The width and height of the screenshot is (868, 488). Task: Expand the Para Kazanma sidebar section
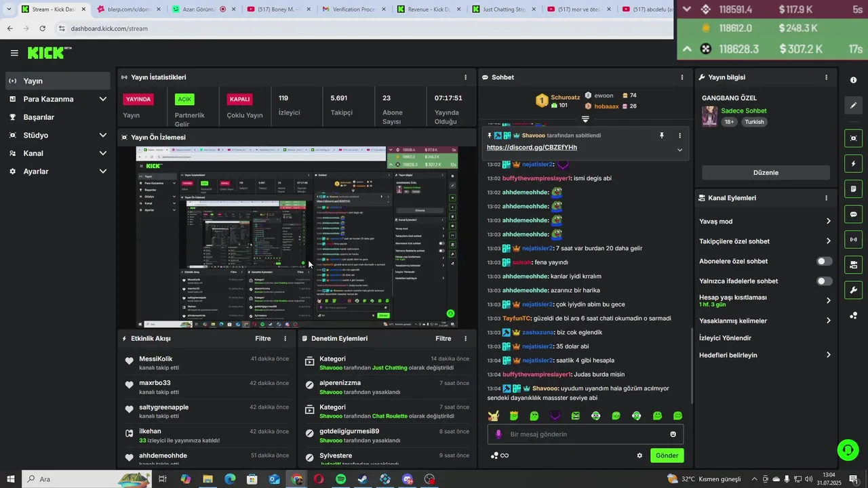click(x=103, y=99)
